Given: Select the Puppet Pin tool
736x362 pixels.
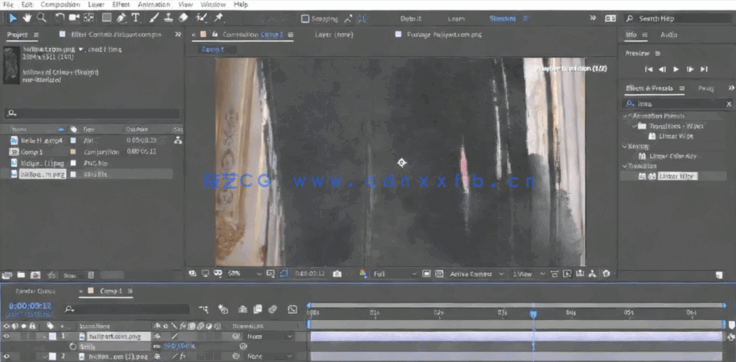Looking at the screenshot, I should click(x=218, y=18).
